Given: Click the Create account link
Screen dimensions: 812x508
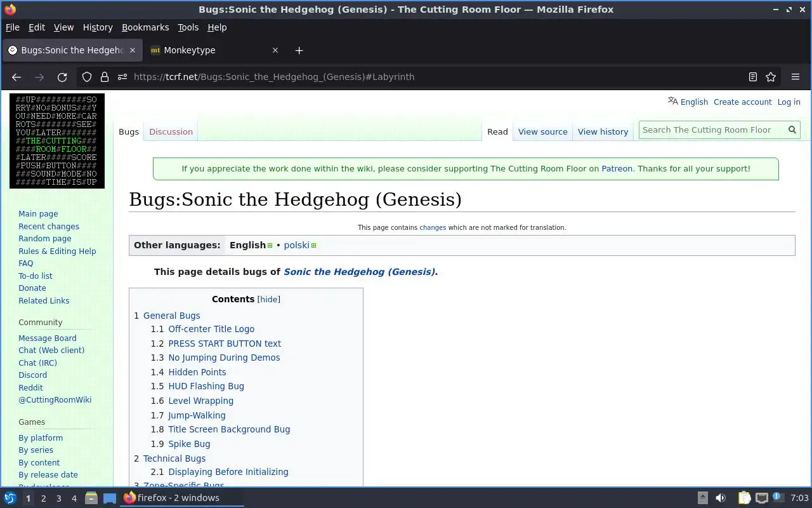Looking at the screenshot, I should coord(742,102).
